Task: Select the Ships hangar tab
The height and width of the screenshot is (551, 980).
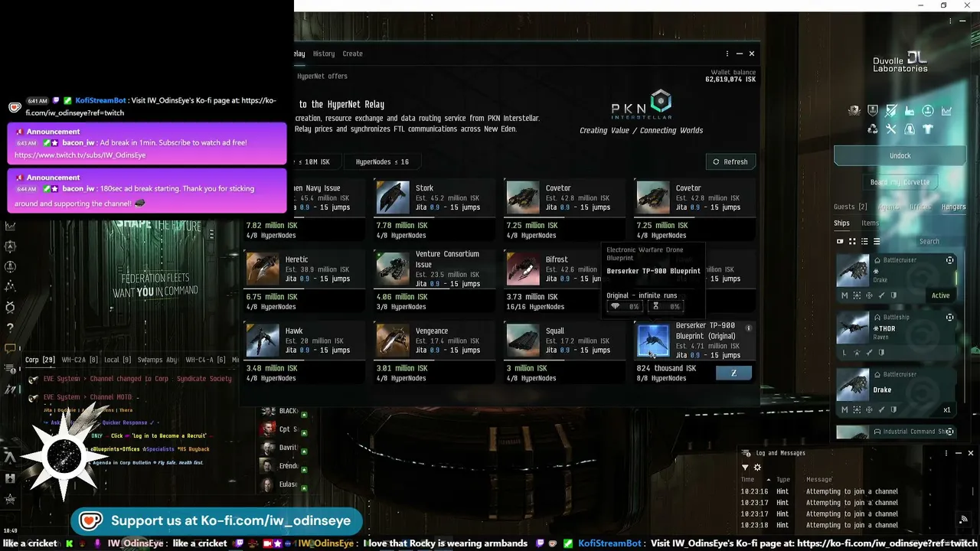Action: coord(841,223)
